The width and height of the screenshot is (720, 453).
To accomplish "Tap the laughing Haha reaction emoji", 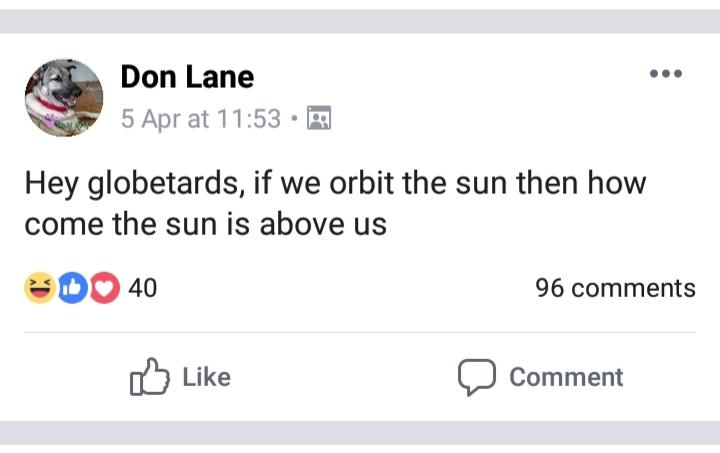I will 40,288.
